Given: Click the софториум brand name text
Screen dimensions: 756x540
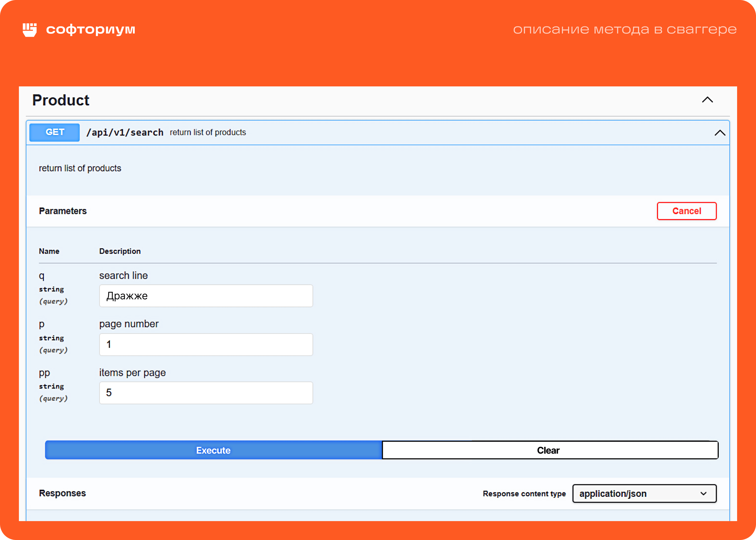Looking at the screenshot, I should pyautogui.click(x=90, y=29).
